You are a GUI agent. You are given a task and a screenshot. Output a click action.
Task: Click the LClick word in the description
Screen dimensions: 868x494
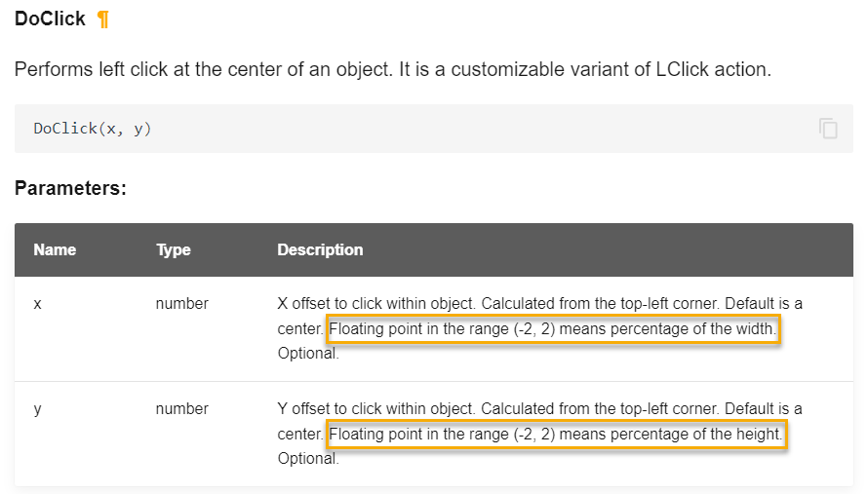(682, 70)
